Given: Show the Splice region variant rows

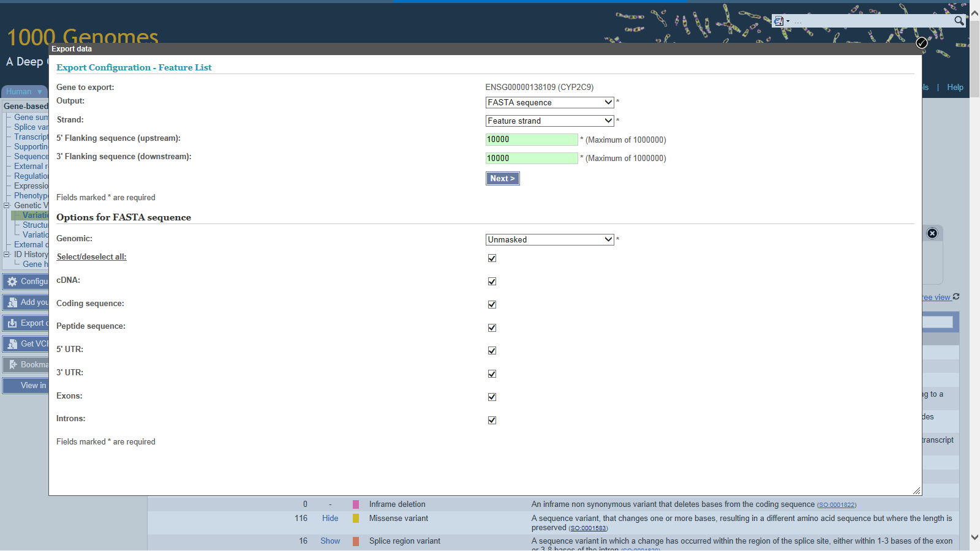Looking at the screenshot, I should [330, 541].
